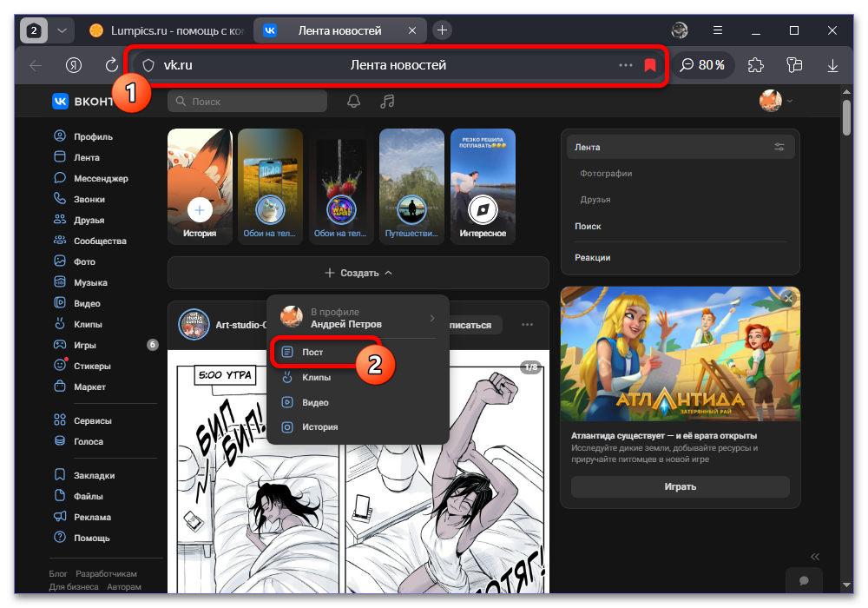Open the 80% zoom control
The height and width of the screenshot is (608, 868).
click(702, 65)
